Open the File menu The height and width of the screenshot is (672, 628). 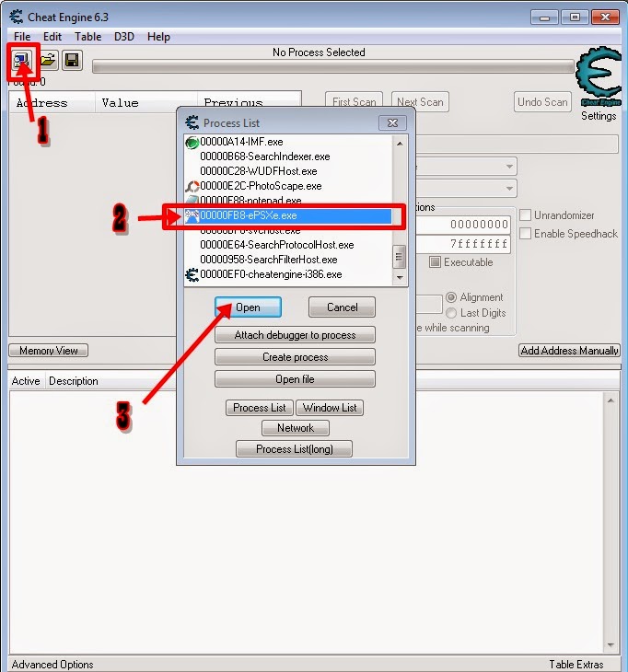pos(22,37)
